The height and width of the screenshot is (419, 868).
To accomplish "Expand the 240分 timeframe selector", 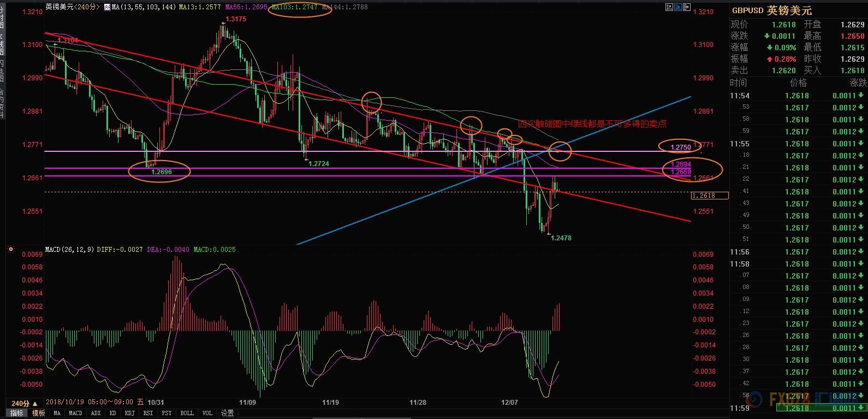I will 25,403.
